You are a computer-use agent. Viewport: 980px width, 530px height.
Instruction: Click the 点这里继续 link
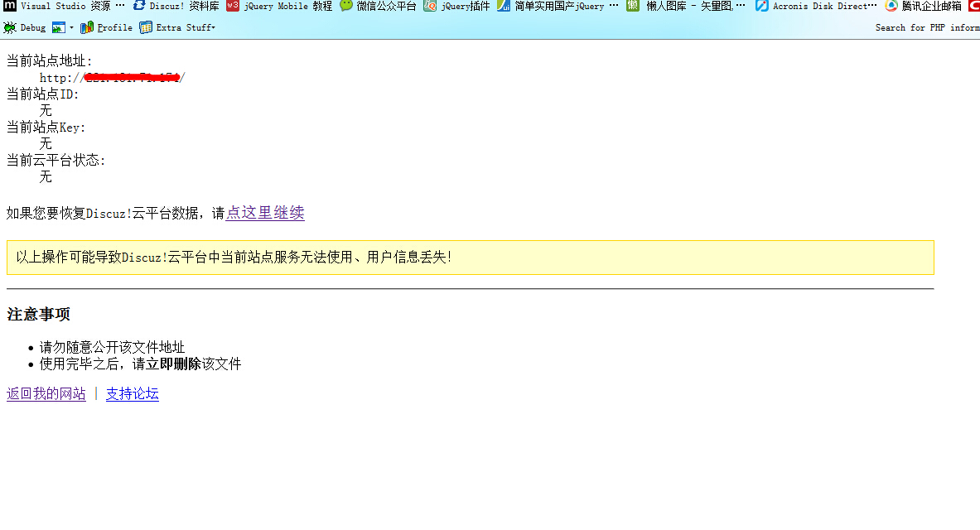[265, 213]
